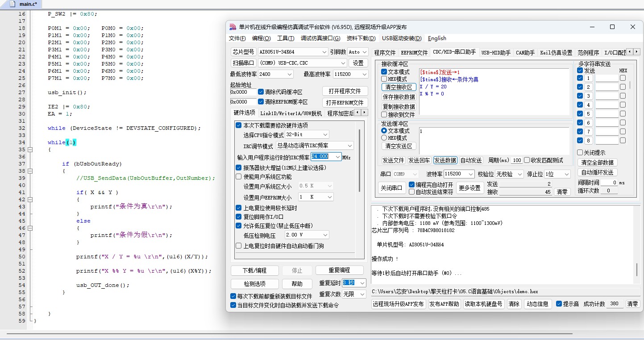Switch language via English menu
The height and width of the screenshot is (340, 644).
[437, 38]
